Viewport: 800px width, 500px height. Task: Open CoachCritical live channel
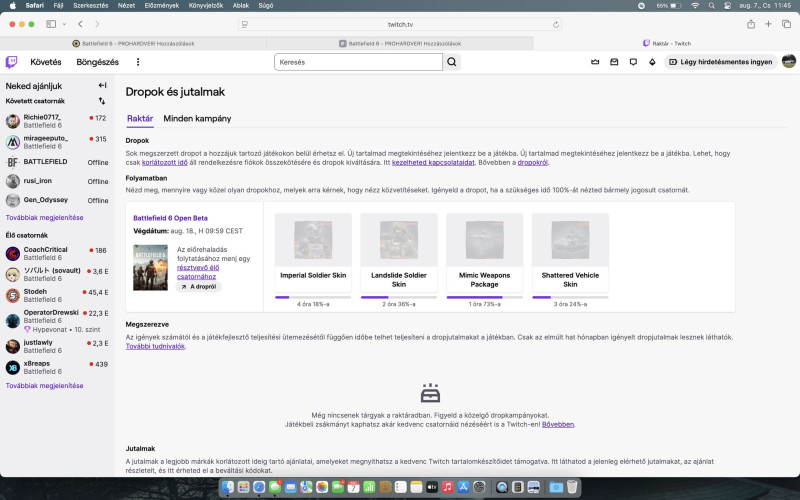coord(57,254)
